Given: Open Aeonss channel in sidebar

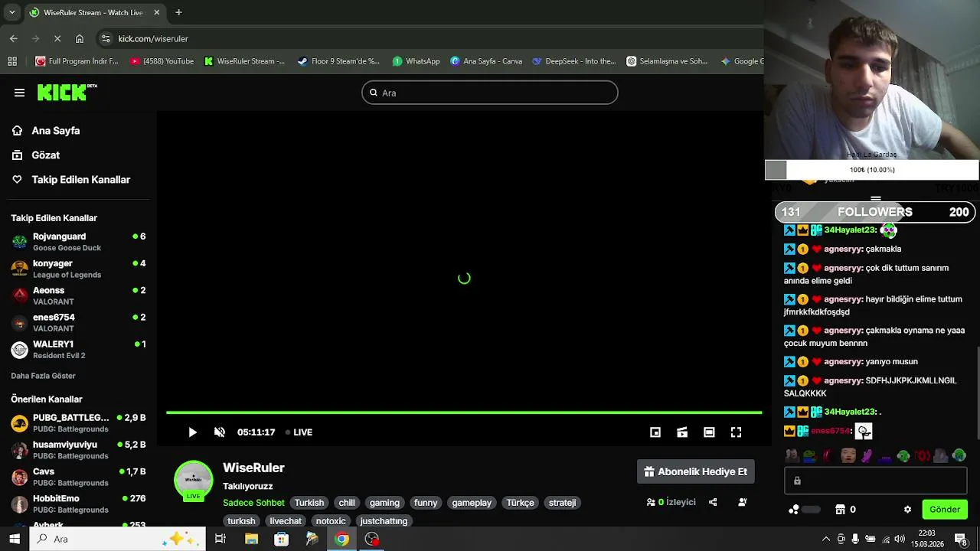Looking at the screenshot, I should pyautogui.click(x=78, y=295).
